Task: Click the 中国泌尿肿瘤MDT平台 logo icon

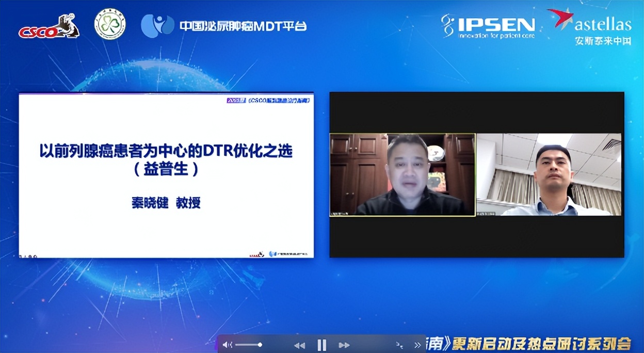Action: 157,25
